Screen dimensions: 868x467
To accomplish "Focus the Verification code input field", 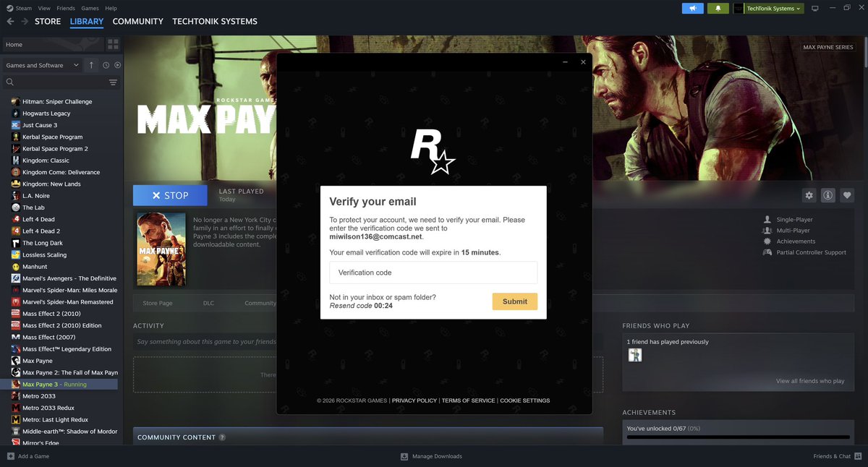I will [x=433, y=273].
